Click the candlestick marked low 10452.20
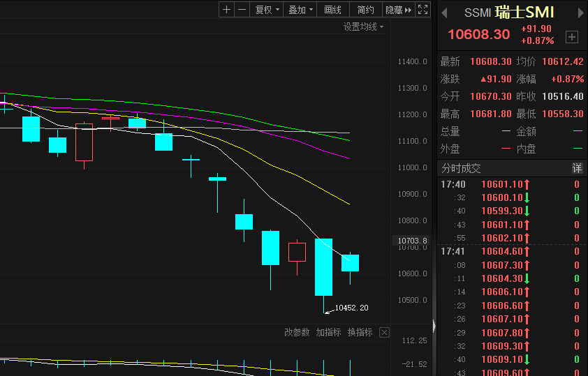588x376 pixels. tap(323, 266)
